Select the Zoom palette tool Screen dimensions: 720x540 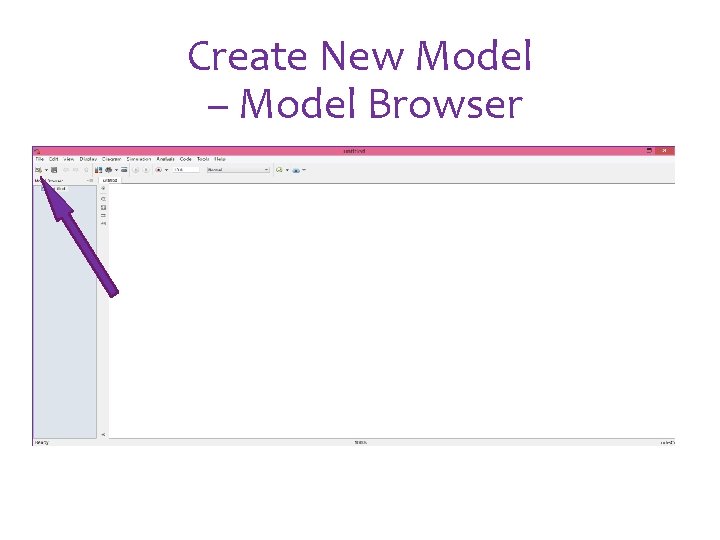point(103,199)
